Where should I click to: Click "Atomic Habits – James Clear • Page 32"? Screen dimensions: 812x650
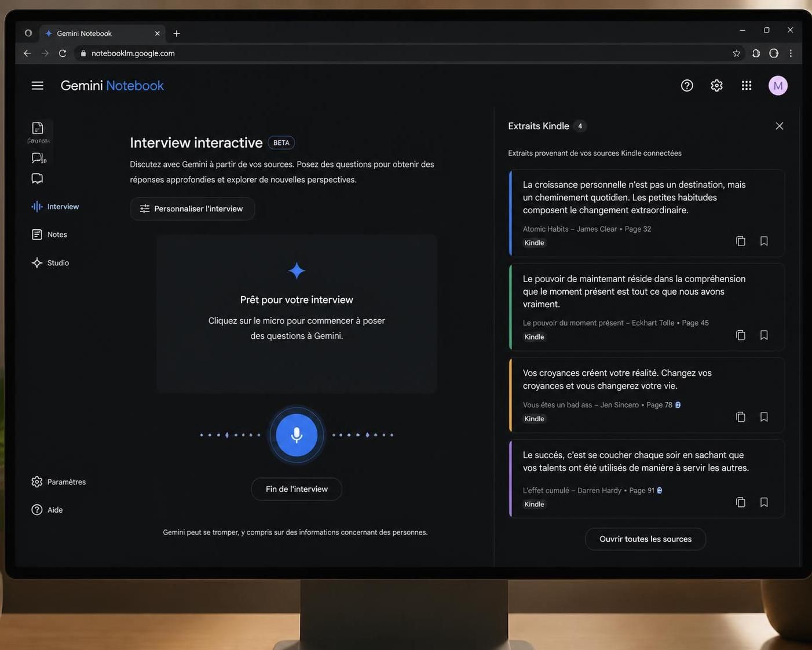coord(587,229)
